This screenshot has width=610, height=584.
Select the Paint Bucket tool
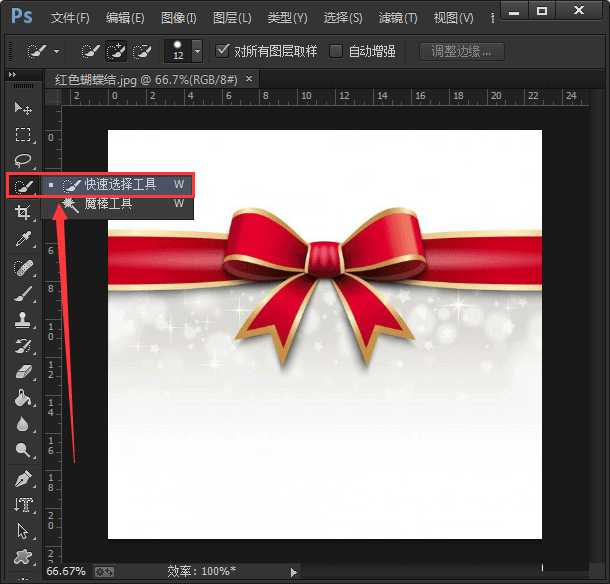pyautogui.click(x=23, y=398)
